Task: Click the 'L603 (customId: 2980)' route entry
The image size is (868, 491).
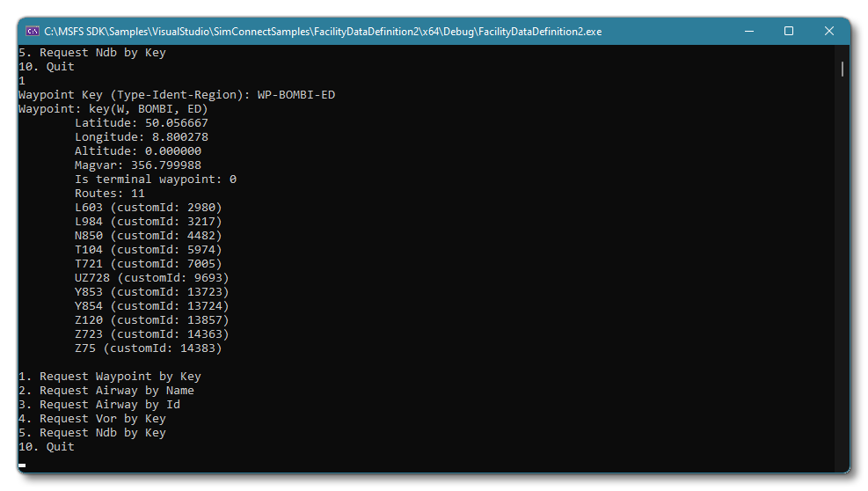Action: tap(149, 208)
